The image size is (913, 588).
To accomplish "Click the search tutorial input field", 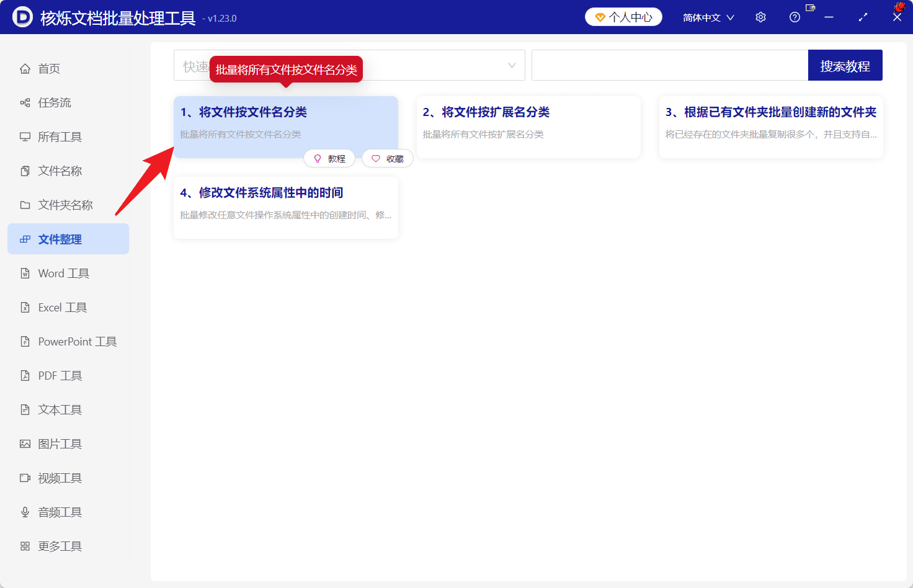I will [670, 65].
